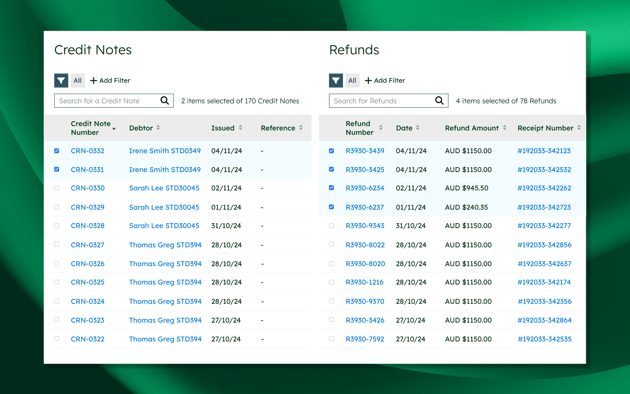This screenshot has width=630, height=394.
Task: Click the plus icon of Credit Notes Add Filter
Action: [93, 80]
